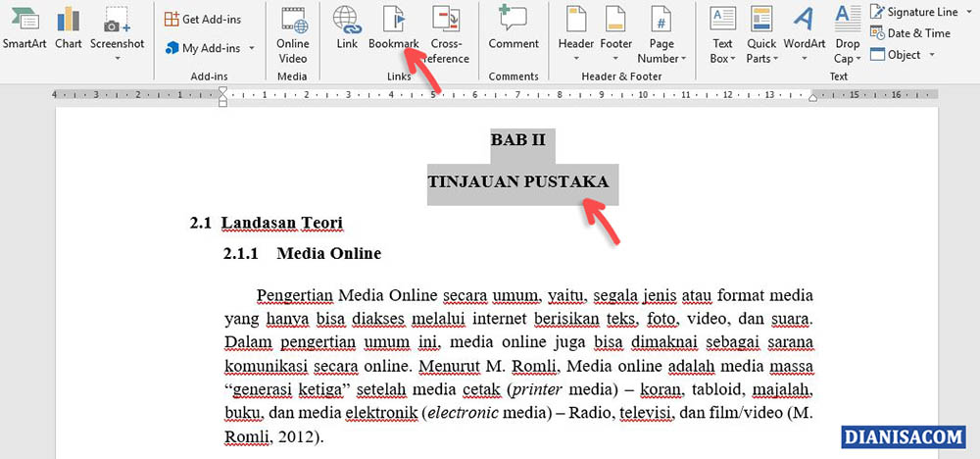Add a new Comment
Screen dimensions: 980x459
pos(514,28)
